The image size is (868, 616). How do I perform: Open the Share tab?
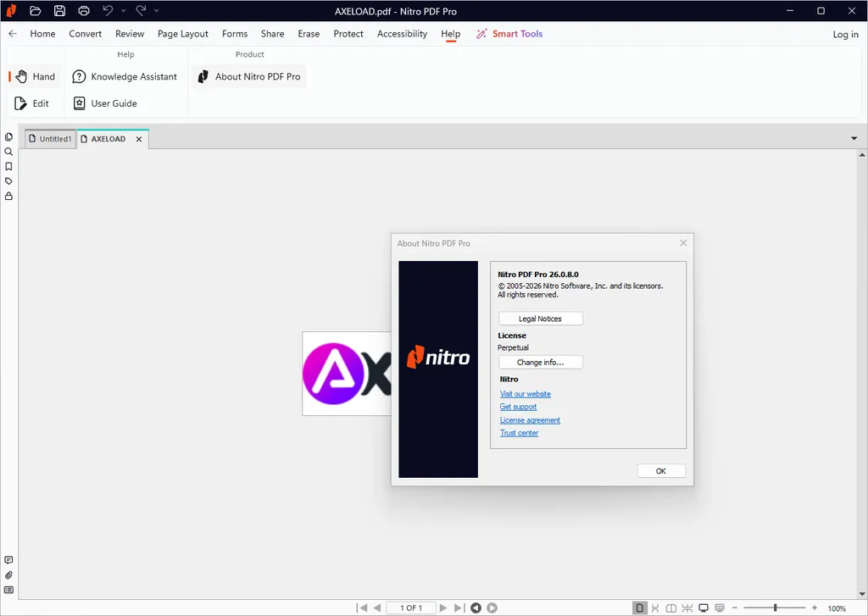tap(272, 34)
